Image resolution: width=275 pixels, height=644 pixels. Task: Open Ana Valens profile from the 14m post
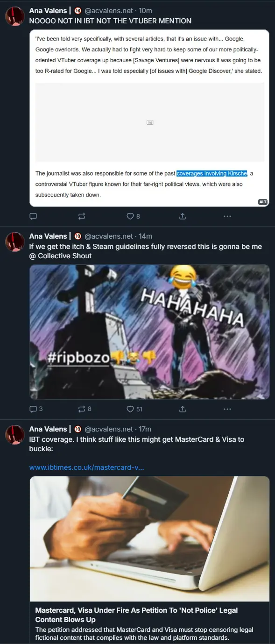[48, 236]
